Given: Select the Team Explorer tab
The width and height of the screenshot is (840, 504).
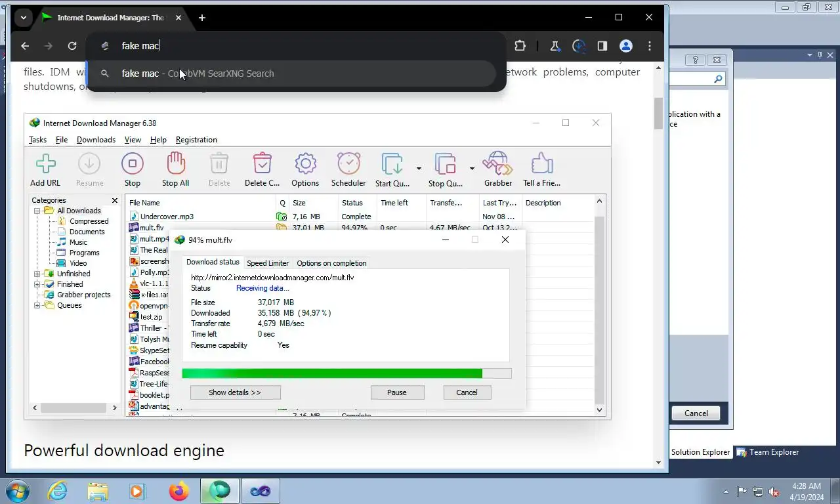Looking at the screenshot, I should coord(767,452).
